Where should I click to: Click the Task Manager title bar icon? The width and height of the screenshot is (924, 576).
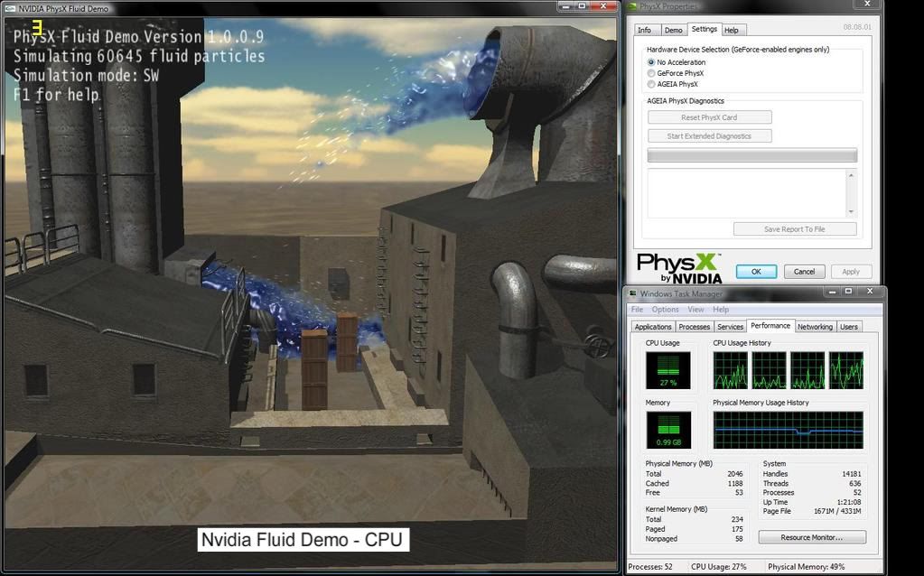631,292
